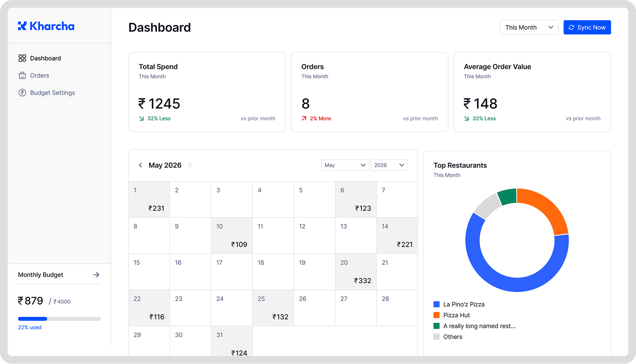Select May 22 with ₹116 spend
This screenshot has width=636, height=364.
149,308
